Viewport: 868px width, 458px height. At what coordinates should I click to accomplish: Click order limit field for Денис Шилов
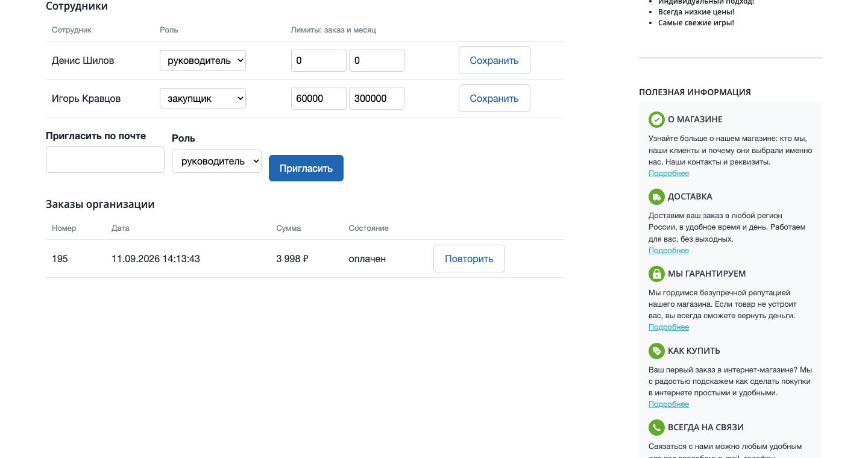(x=319, y=60)
